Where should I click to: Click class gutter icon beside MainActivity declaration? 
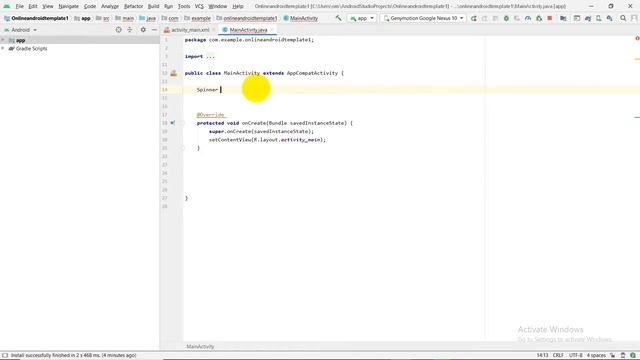173,73
